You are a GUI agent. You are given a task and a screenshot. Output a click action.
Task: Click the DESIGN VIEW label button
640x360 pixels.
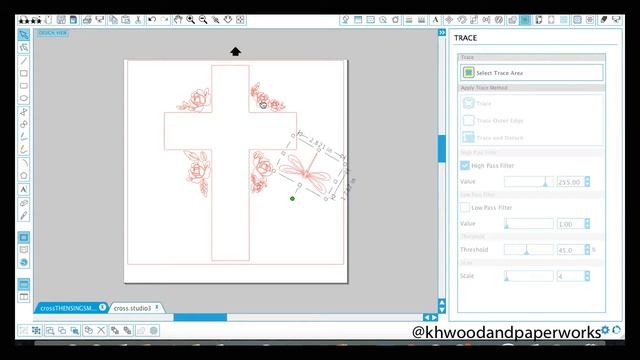[x=53, y=33]
